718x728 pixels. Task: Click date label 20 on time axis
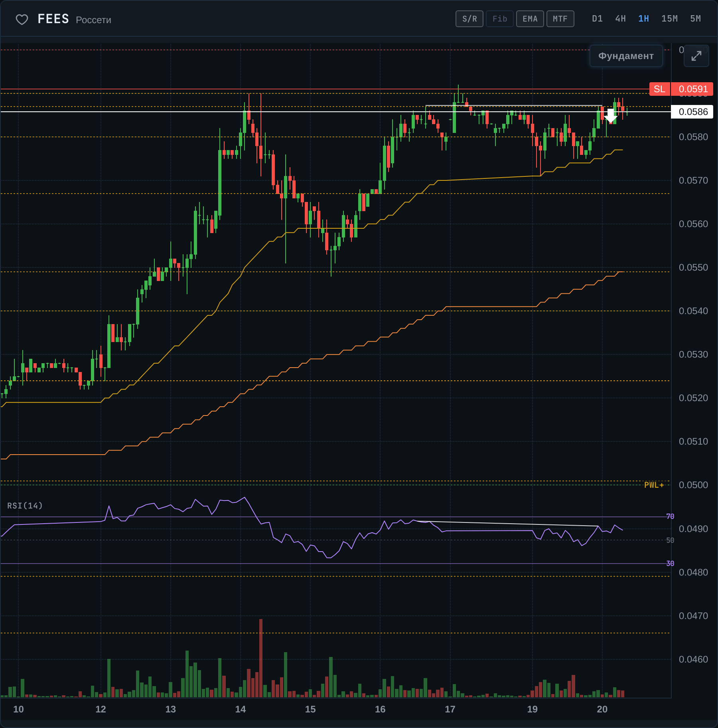[602, 709]
